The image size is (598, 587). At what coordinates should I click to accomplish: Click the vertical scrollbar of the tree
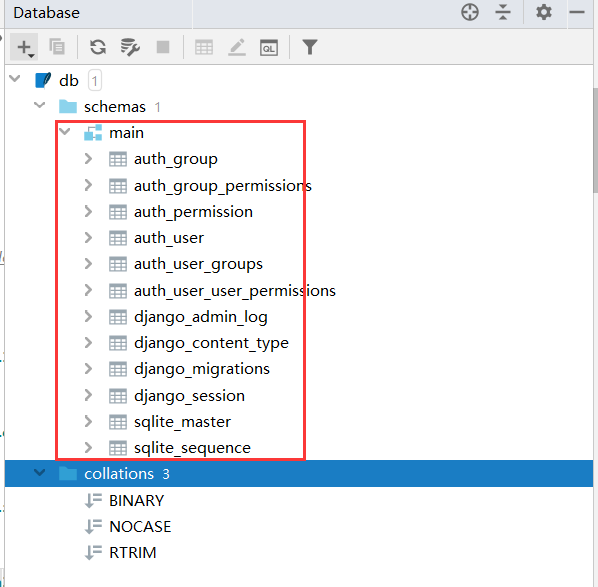click(595, 141)
